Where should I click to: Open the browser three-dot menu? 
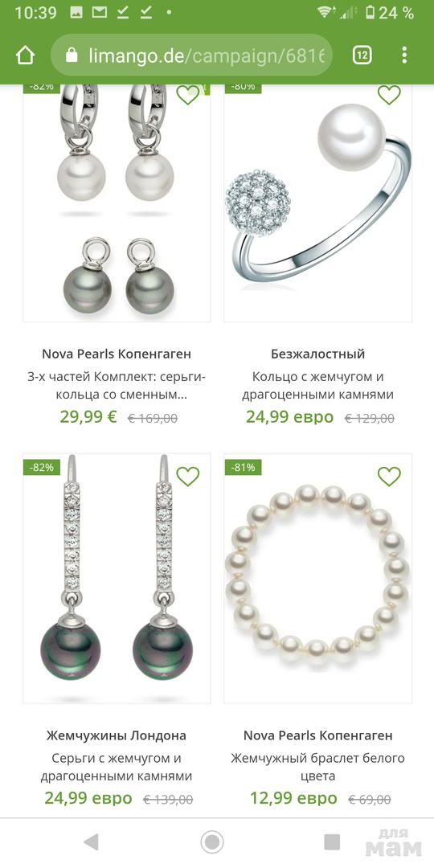(x=404, y=55)
